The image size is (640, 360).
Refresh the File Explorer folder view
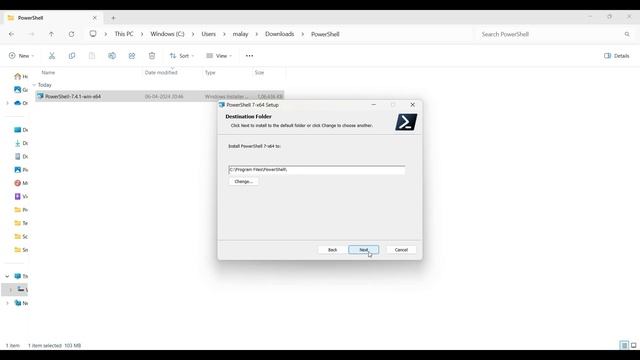pos(71,34)
